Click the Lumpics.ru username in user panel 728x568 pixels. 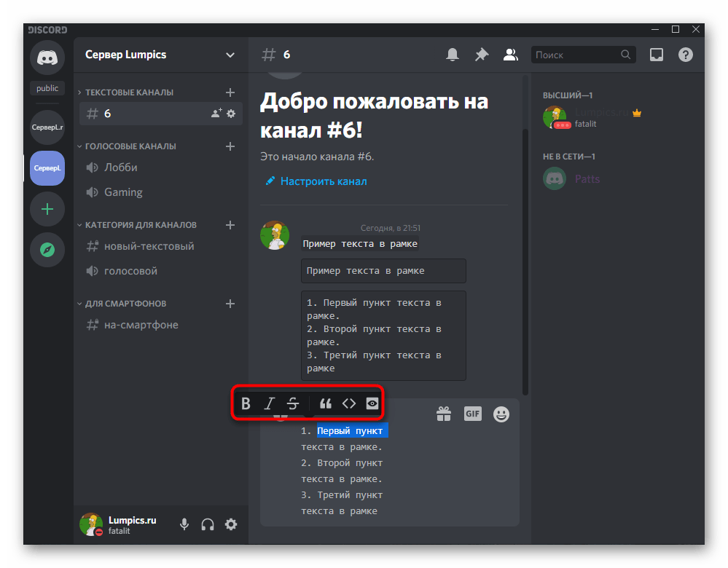point(133,520)
